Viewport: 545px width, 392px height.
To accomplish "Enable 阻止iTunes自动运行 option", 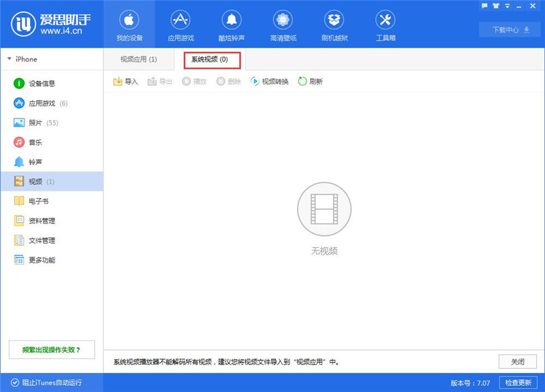I will coord(48,384).
